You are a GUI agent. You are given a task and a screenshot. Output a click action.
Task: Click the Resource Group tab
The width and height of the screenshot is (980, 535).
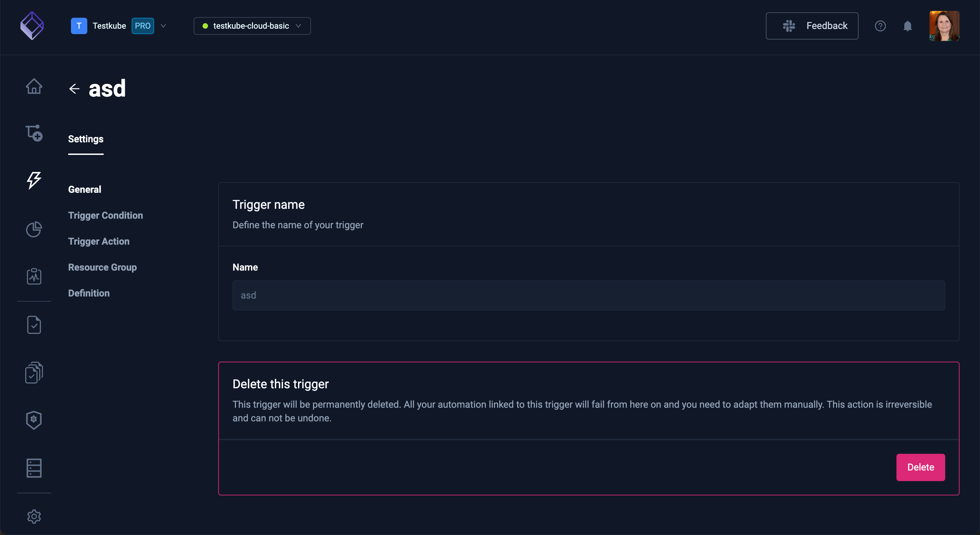(102, 267)
